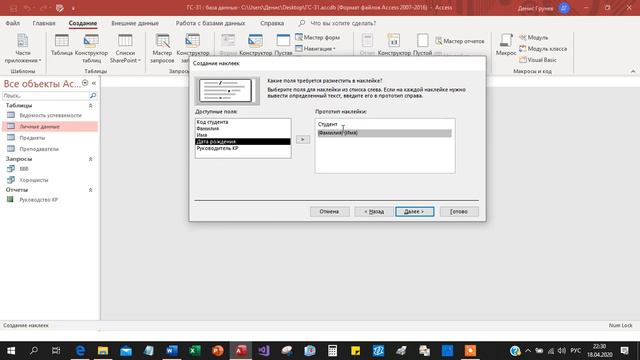Click the Таблица ribbon icon
The height and width of the screenshot is (360, 640).
point(62,45)
